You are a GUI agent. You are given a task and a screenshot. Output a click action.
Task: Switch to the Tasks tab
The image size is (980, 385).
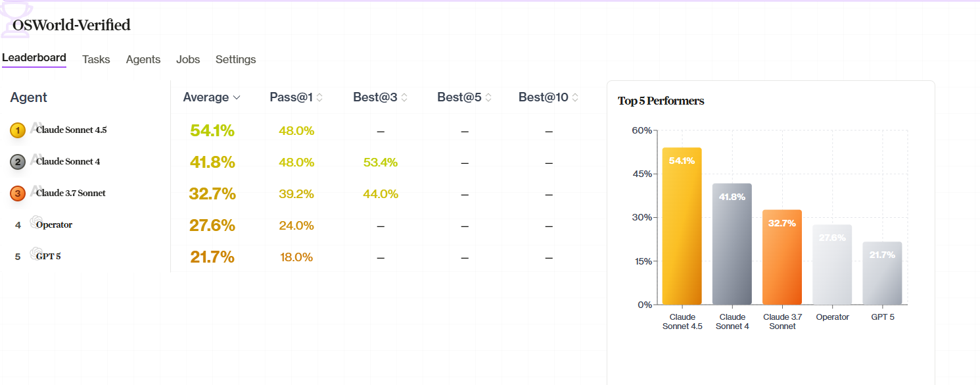pyautogui.click(x=96, y=59)
